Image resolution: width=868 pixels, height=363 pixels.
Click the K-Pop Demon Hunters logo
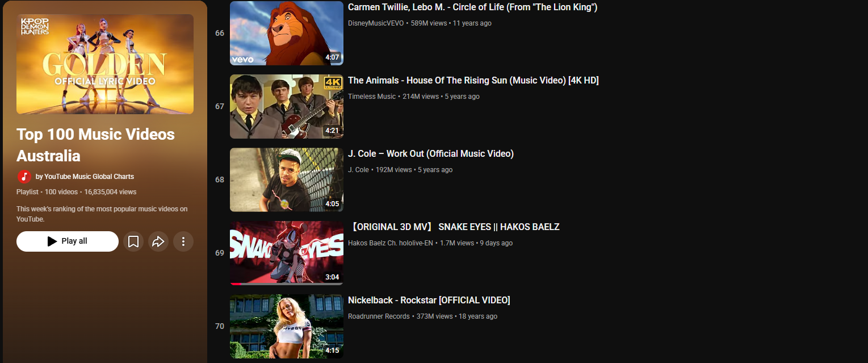pos(35,26)
